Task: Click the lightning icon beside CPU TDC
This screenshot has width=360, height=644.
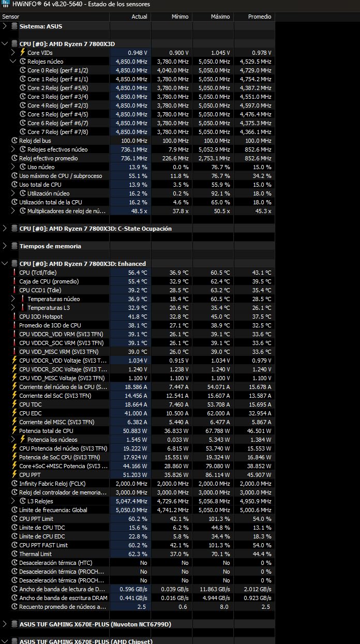Action: [x=14, y=404]
